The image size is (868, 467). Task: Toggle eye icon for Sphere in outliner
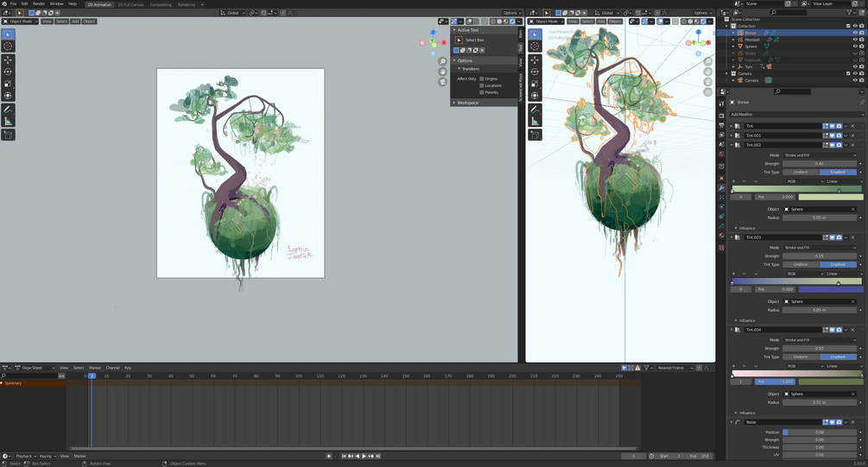(x=855, y=47)
